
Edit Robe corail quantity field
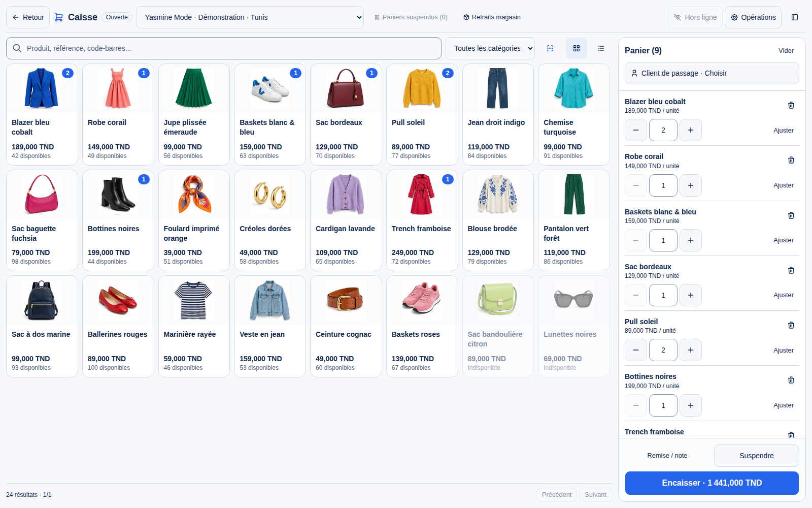pyautogui.click(x=663, y=185)
